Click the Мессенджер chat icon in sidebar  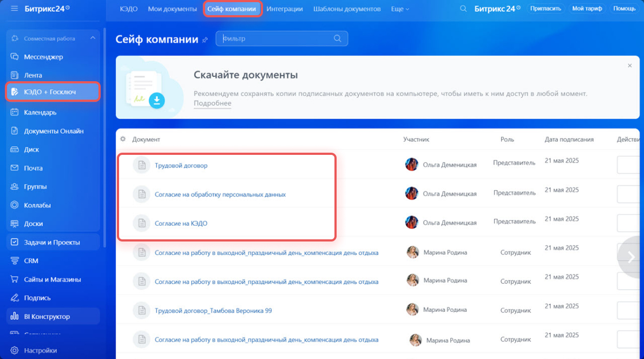click(15, 57)
